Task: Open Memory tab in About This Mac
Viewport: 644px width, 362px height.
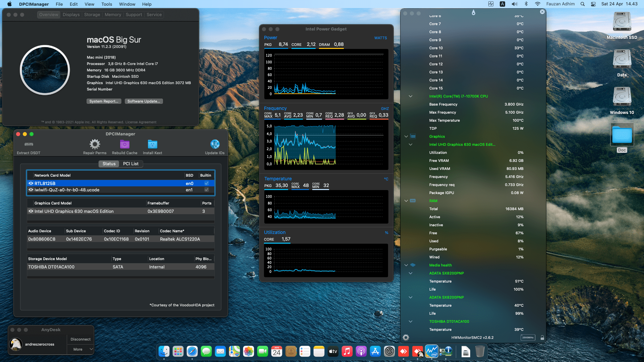Action: click(113, 15)
